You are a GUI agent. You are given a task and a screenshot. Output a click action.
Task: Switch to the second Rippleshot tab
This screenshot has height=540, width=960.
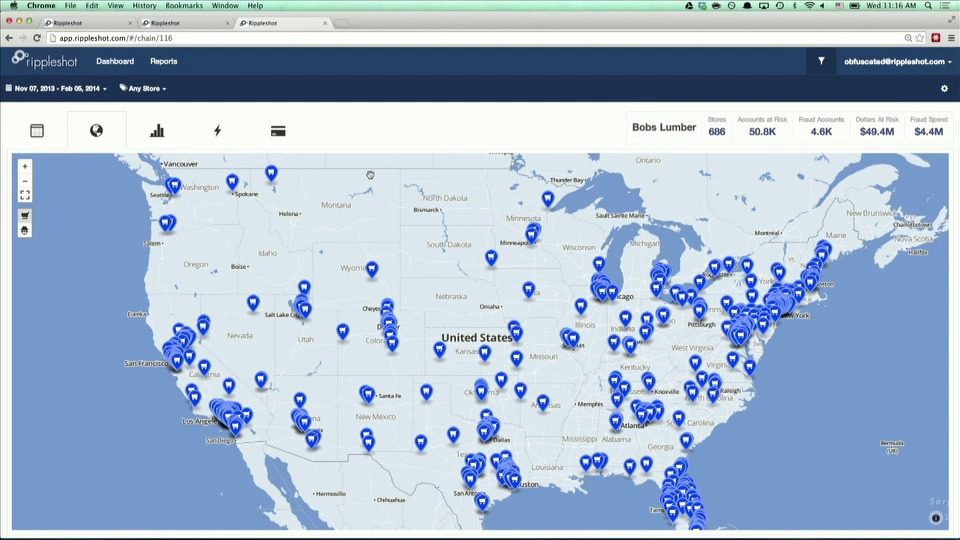click(184, 23)
